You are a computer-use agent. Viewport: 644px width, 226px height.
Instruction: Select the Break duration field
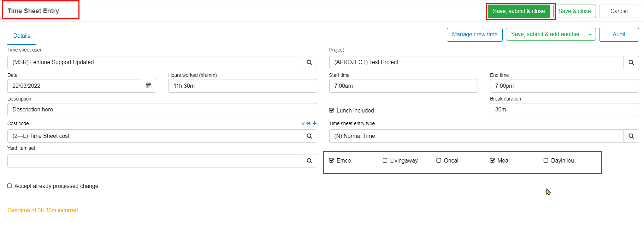[x=564, y=110]
